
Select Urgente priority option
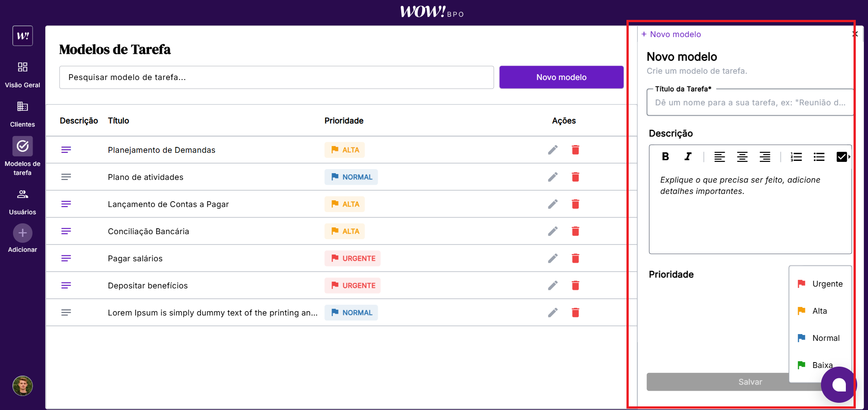(x=821, y=284)
